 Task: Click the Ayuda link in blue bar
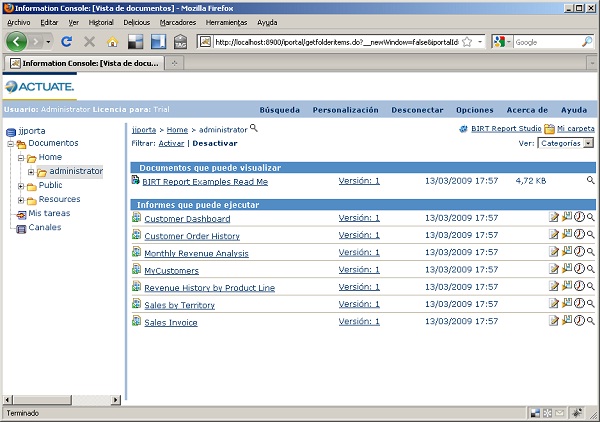(574, 110)
